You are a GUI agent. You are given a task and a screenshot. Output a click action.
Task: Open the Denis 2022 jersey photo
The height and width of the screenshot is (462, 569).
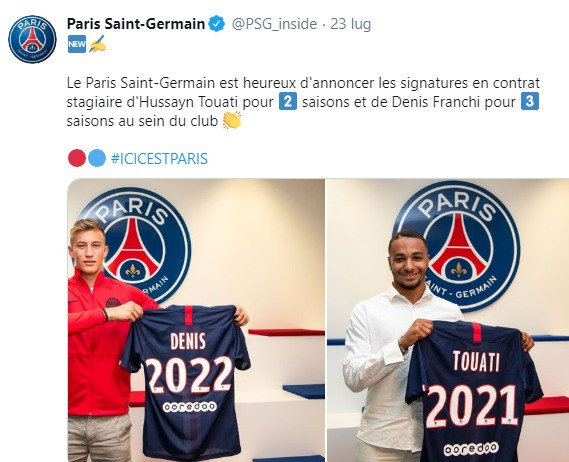(x=196, y=320)
